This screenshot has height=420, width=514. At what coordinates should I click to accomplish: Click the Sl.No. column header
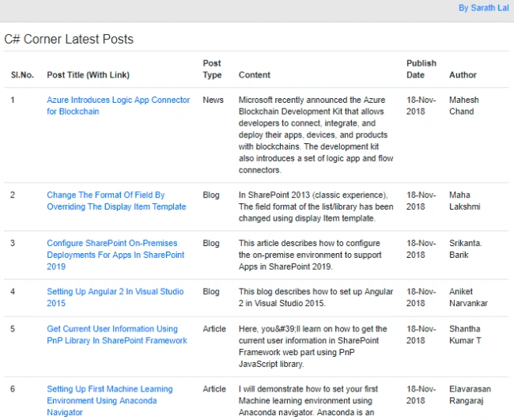22,75
